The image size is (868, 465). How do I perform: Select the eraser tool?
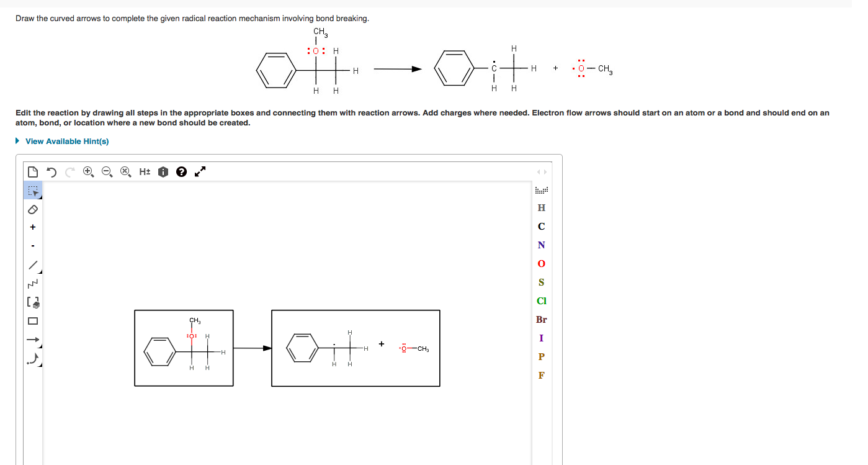(33, 210)
